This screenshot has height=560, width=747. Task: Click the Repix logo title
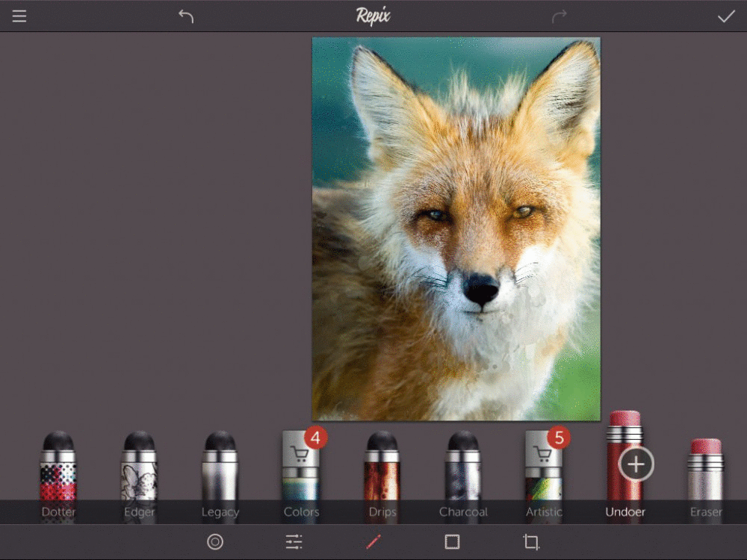373,16
